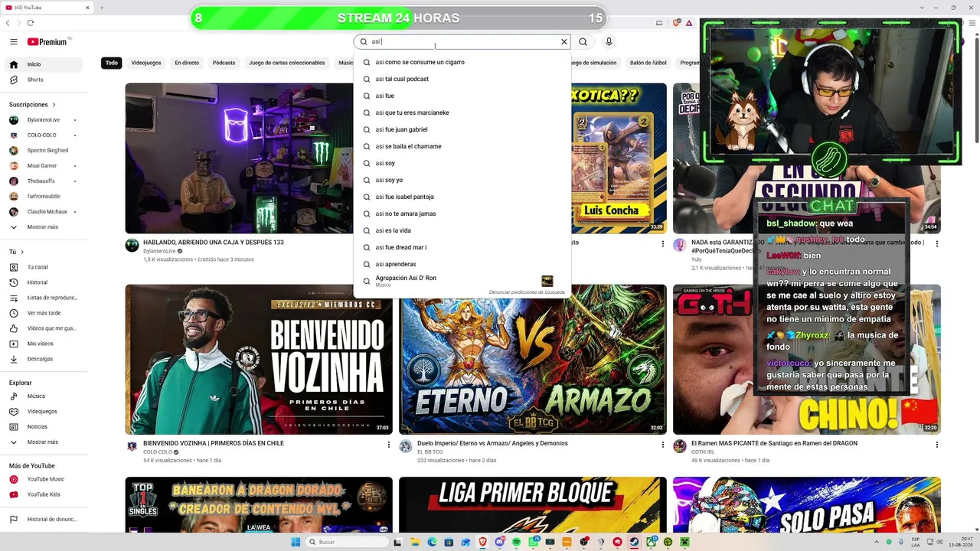Expand Mostrar más under Explorar
Screen dimensions: 980x551
click(44, 442)
